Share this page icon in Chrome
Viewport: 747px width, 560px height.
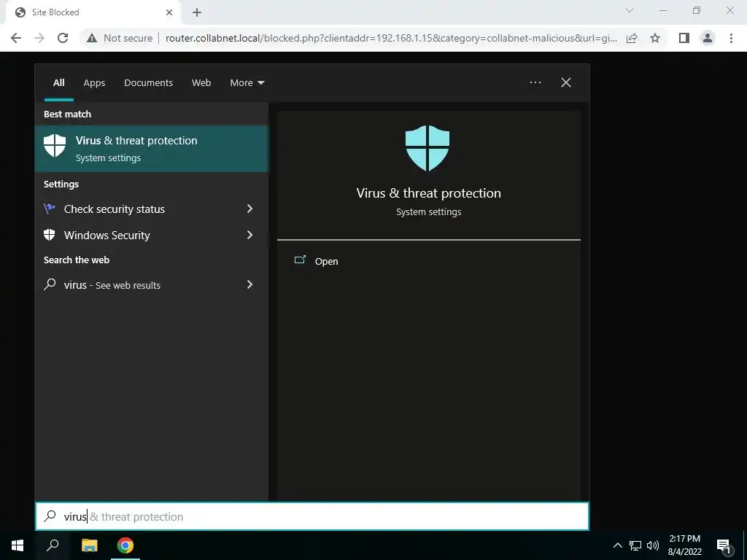tap(632, 38)
